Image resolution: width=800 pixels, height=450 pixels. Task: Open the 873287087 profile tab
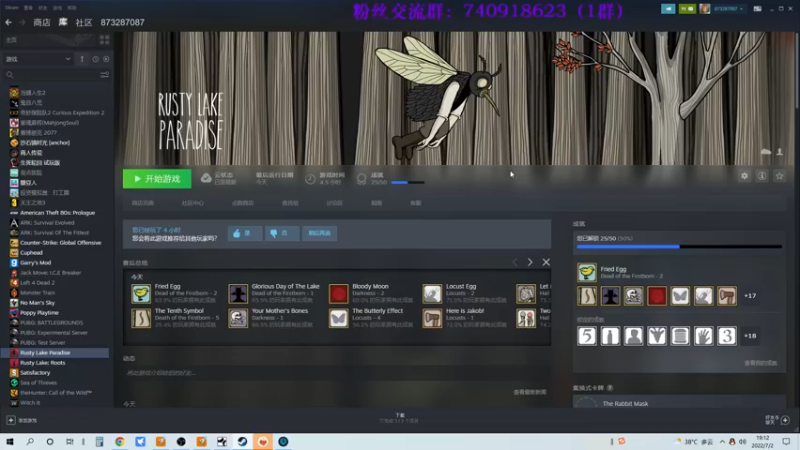122,22
